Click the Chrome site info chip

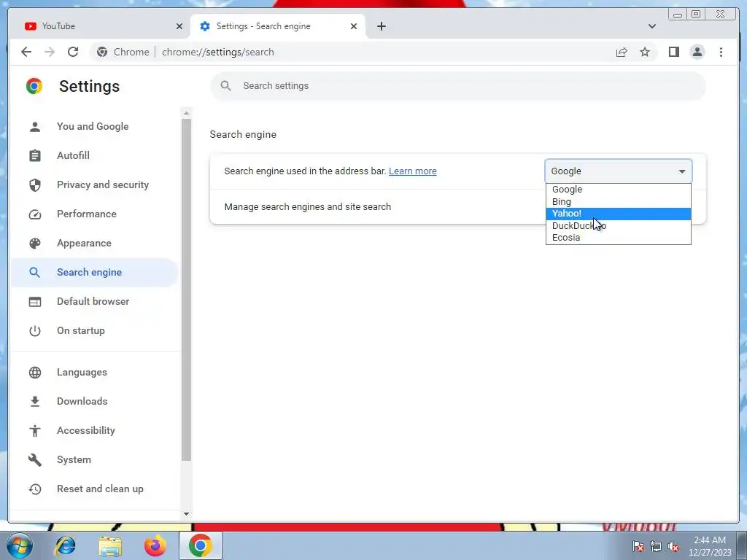tap(123, 52)
